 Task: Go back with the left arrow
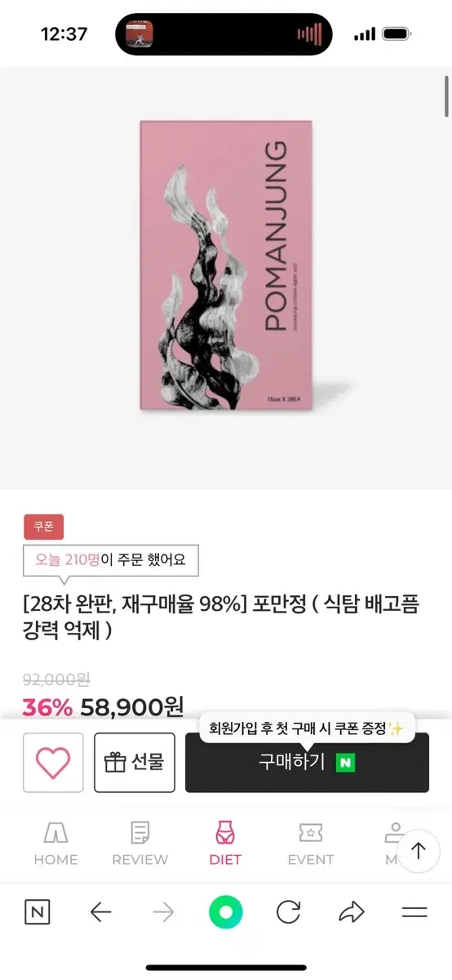point(100,912)
